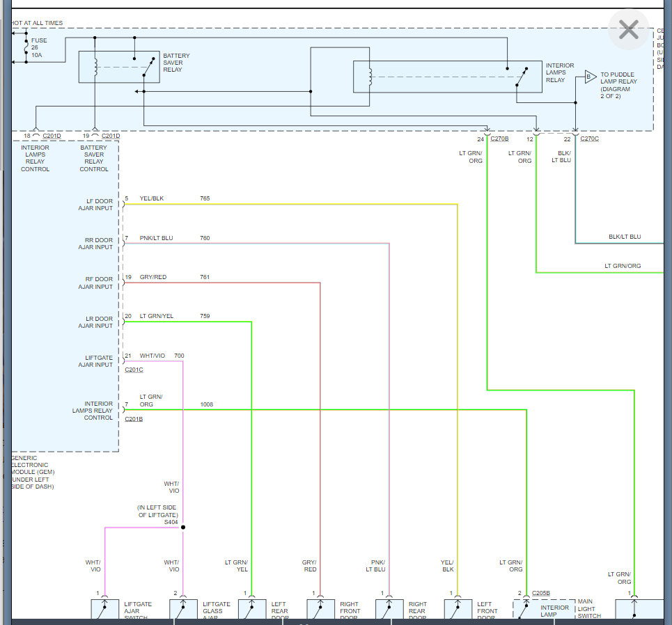Click the 'BATTERY SAVER RELAY' label beside the relay box
Viewport: 672px width, 625px height.
pos(175,63)
